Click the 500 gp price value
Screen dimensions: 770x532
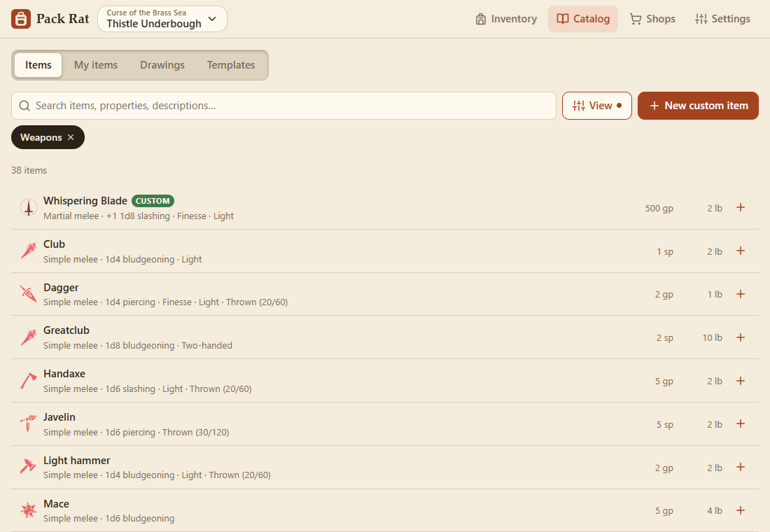click(659, 209)
